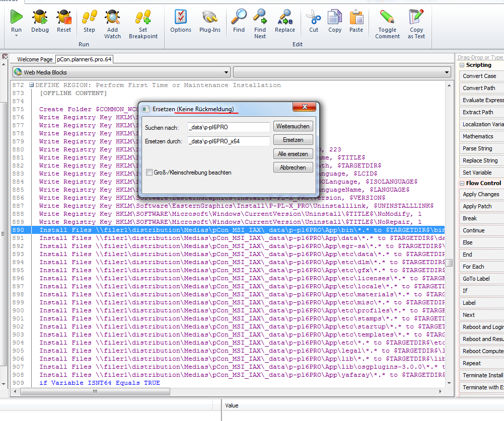Select the Next flow control command
The width and height of the screenshot is (504, 421).
481,315
